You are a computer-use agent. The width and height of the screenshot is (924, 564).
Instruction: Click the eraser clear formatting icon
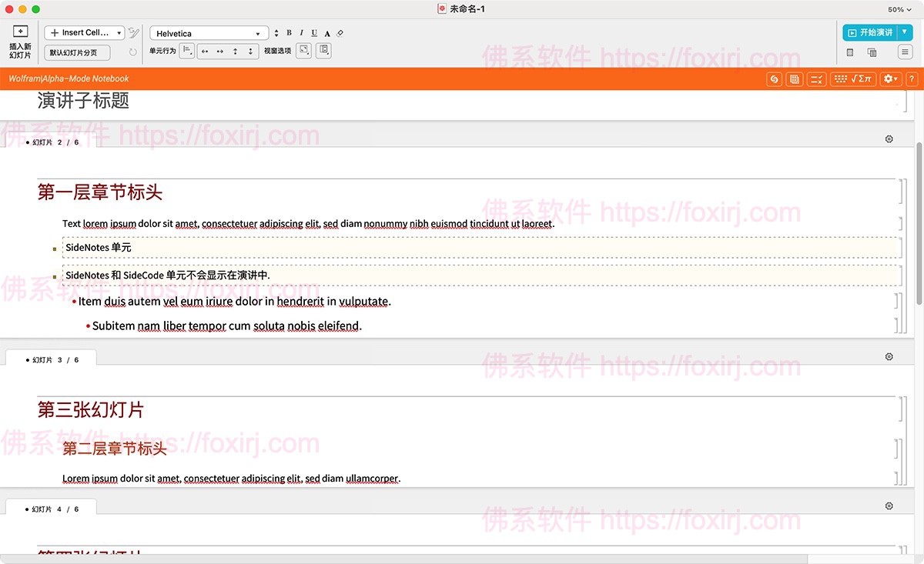pyautogui.click(x=340, y=33)
